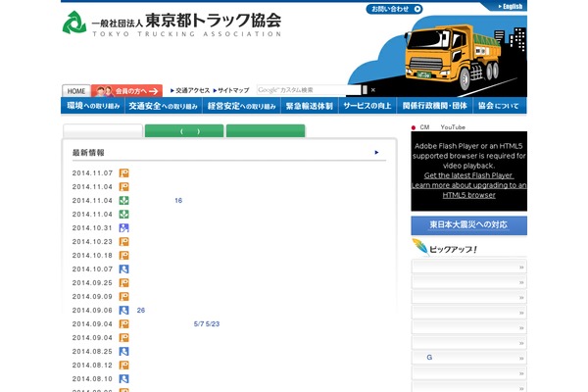Click the CM label above the video
Screen dimensions: 588x392
(x=424, y=127)
